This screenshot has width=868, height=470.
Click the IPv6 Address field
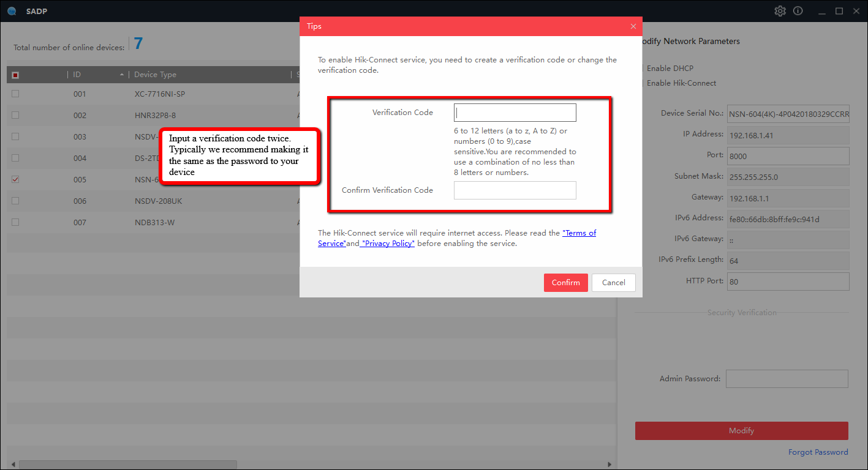tap(788, 219)
